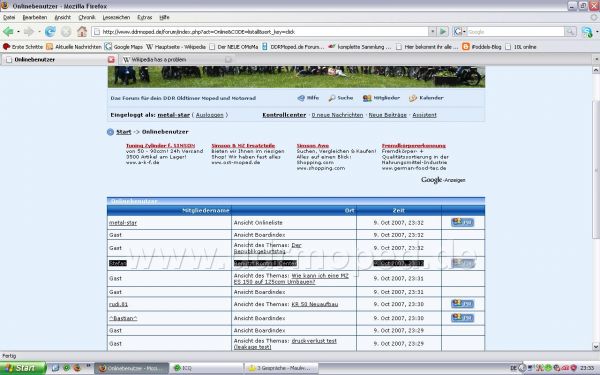Expand the back button history arrow
This screenshot has width=600, height=375.
[x=18, y=32]
